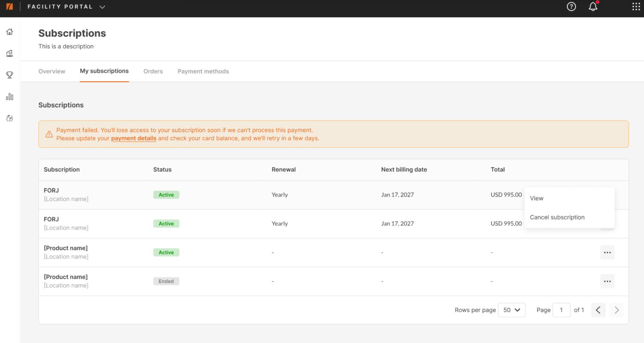Click the trophy icon in sidebar

click(x=10, y=75)
